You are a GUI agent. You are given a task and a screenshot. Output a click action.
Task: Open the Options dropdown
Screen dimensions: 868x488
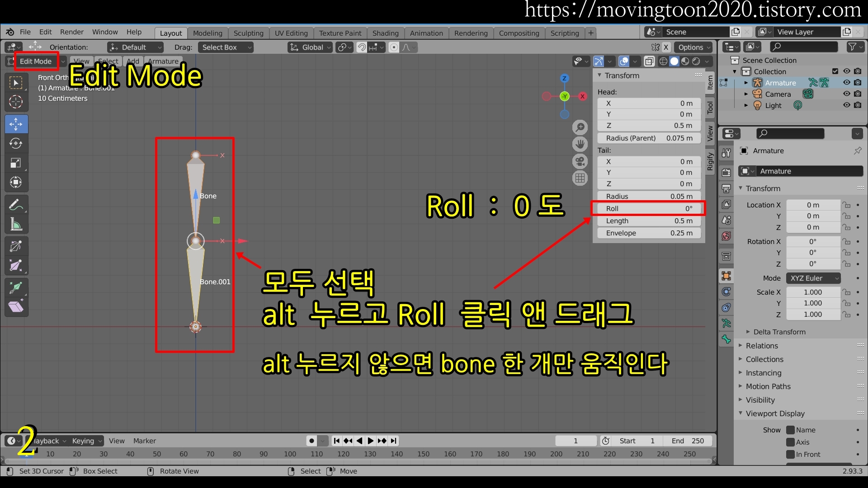[x=693, y=47]
